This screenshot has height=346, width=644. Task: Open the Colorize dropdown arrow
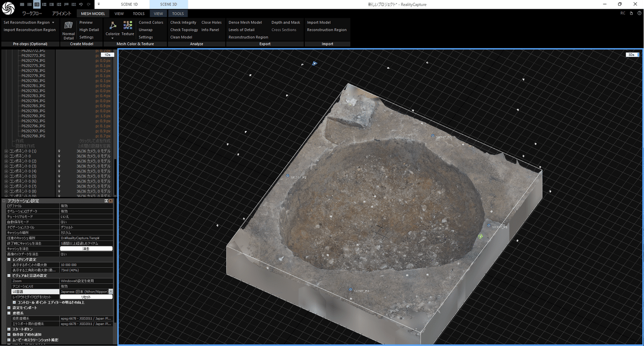pyautogui.click(x=113, y=38)
